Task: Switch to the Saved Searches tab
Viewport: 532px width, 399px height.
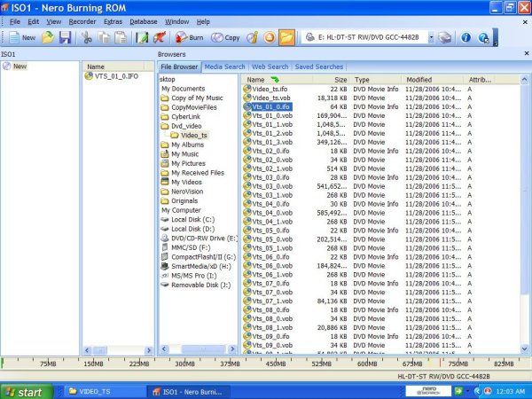Action: point(319,66)
